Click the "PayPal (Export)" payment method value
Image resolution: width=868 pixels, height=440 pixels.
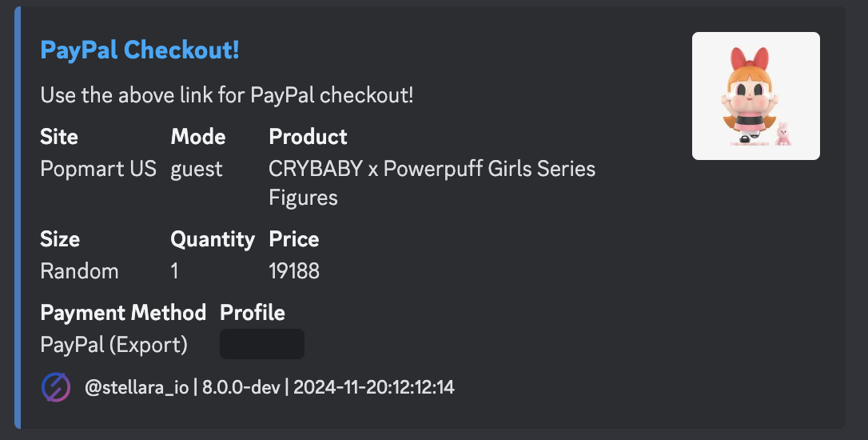(x=113, y=344)
